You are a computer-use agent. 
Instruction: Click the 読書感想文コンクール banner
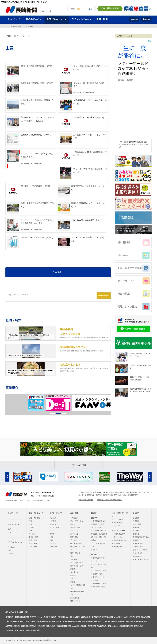pyautogui.click(x=133, y=203)
